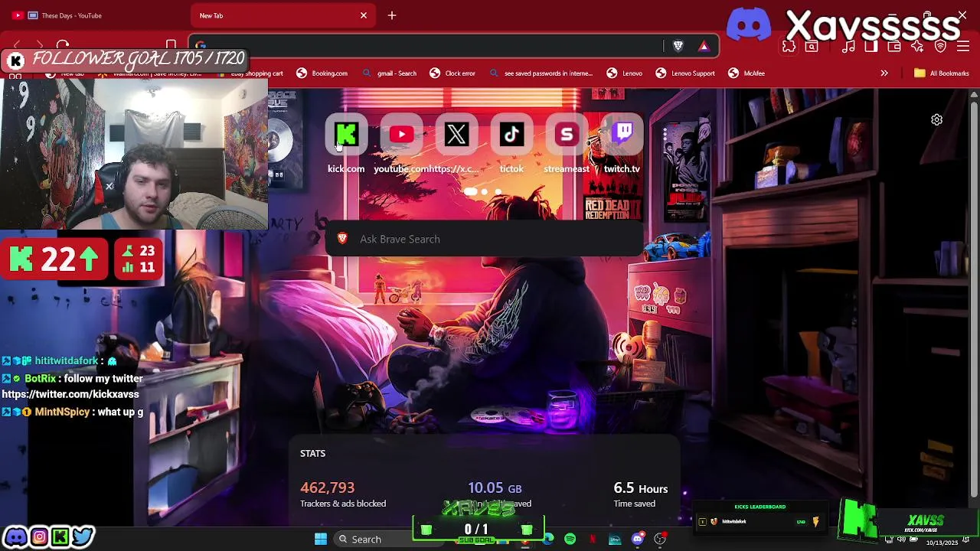Viewport: 980px width, 551px height.
Task: Open the McAfee bookmark
Action: click(x=746, y=73)
